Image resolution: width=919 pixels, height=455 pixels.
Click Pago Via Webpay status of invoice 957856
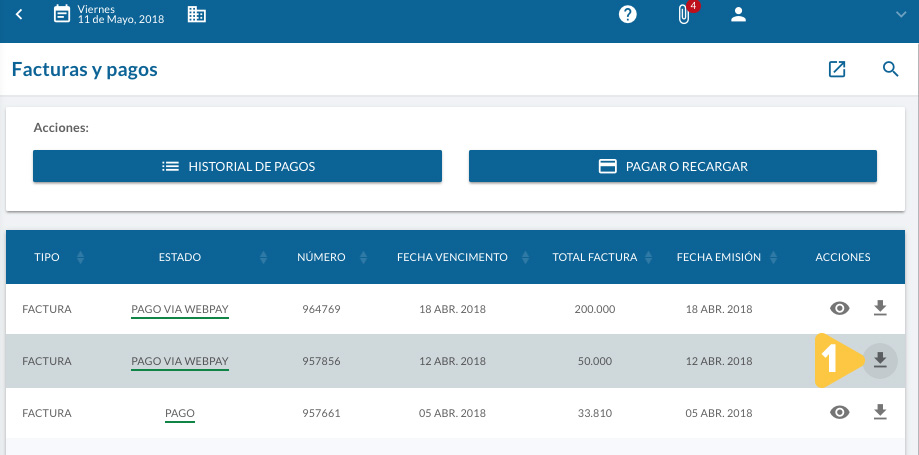[180, 362]
